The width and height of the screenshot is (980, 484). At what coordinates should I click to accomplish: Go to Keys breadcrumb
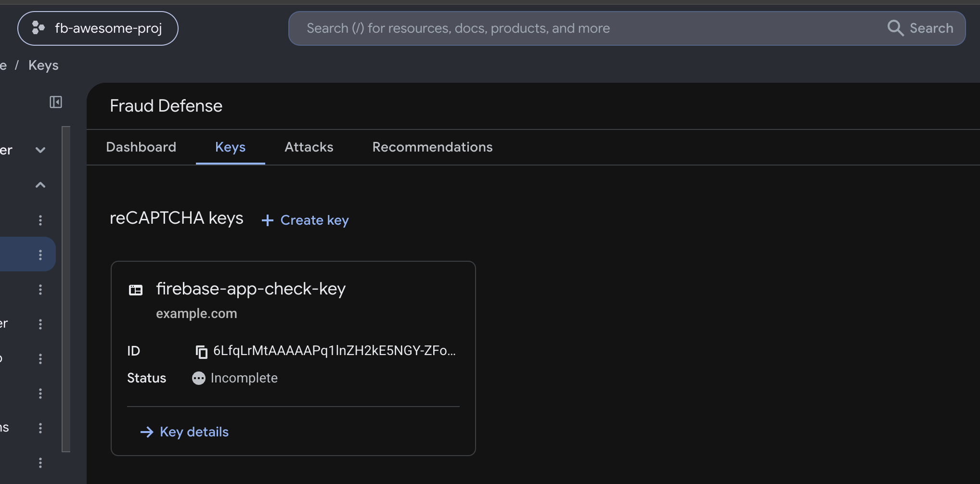[x=43, y=65]
